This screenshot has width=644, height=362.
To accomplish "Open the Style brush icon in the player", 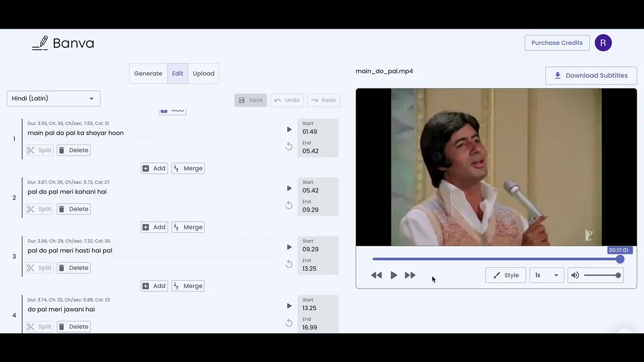I will (x=497, y=275).
